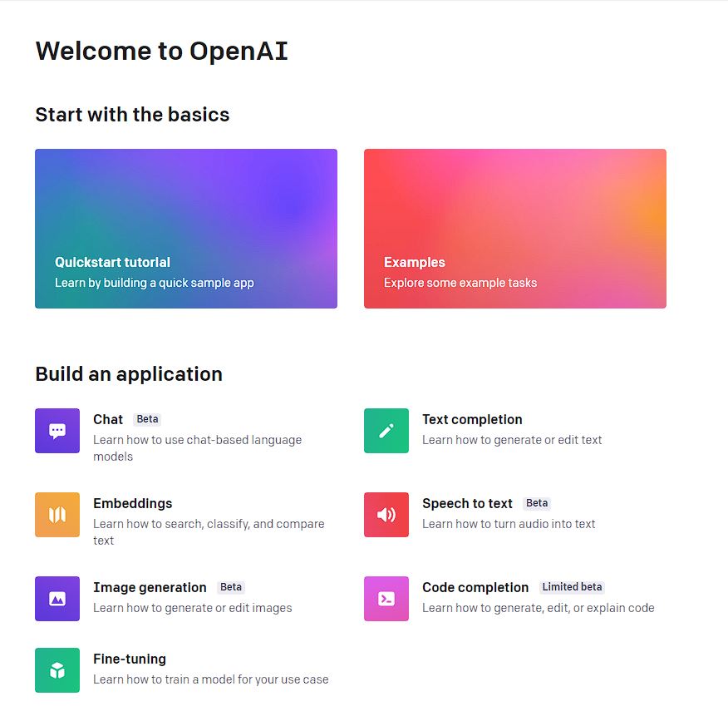Click the green Text completion pencil icon

(x=386, y=431)
